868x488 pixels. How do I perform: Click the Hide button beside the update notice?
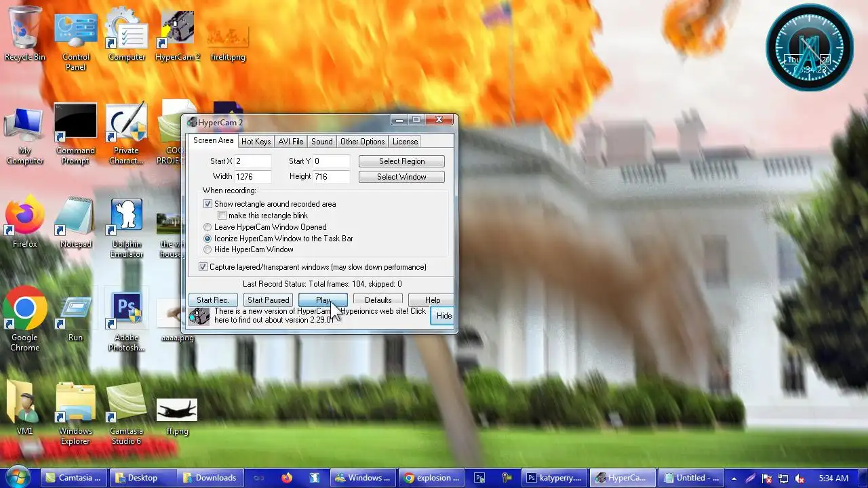443,316
